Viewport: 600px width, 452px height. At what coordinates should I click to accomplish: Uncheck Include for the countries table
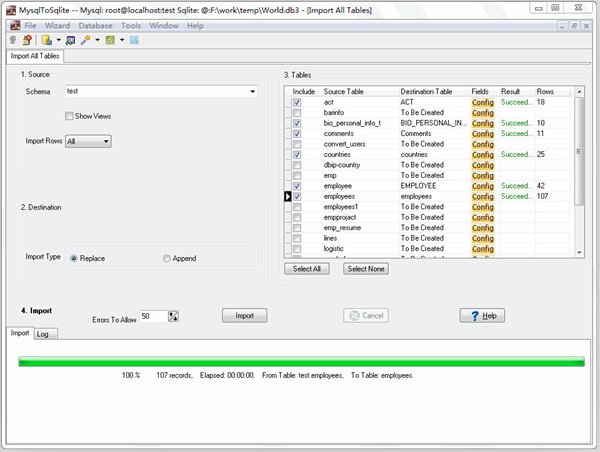(297, 155)
